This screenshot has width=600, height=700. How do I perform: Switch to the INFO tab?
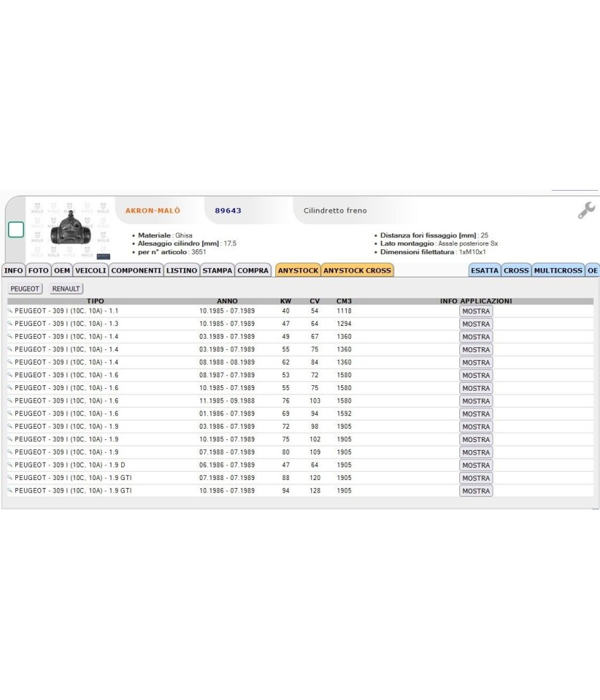13,270
